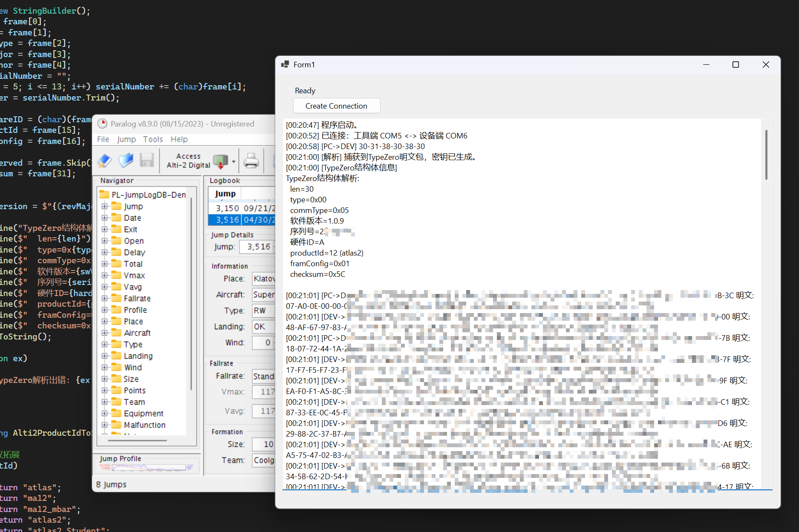The image size is (799, 532).
Task: Click the PL-JumpLogDB-Den root folder icon
Action: pyautogui.click(x=104, y=194)
